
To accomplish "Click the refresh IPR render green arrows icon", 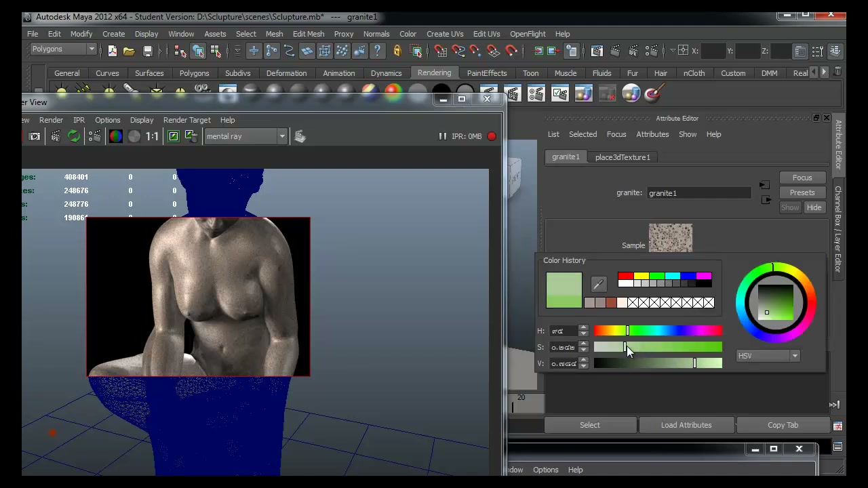I will click(74, 136).
